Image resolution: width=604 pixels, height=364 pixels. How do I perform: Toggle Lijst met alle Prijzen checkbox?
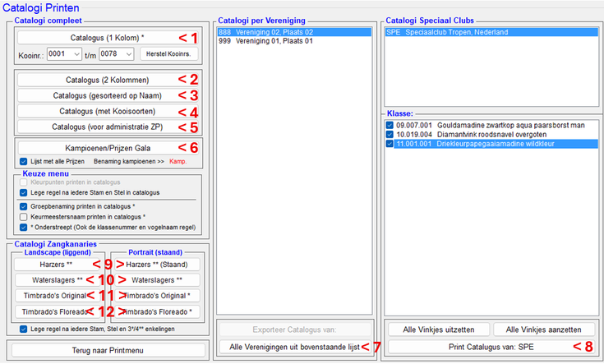click(23, 162)
